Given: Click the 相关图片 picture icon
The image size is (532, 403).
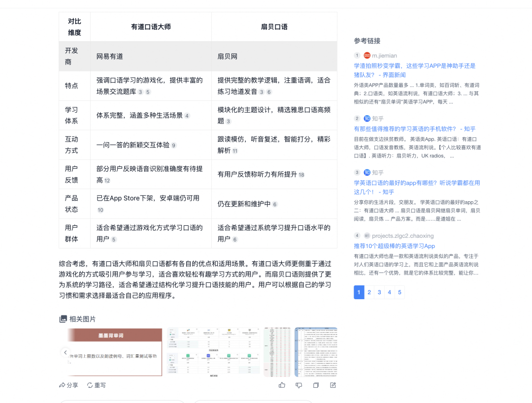Looking at the screenshot, I should [x=63, y=319].
